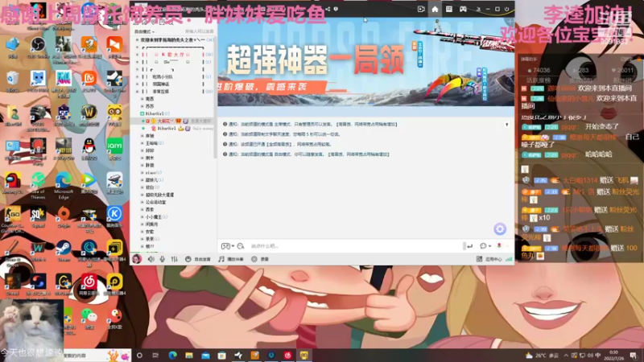Mute the speaker in YY bottom bar
Viewport: 644px width, 362px height.
click(151, 259)
